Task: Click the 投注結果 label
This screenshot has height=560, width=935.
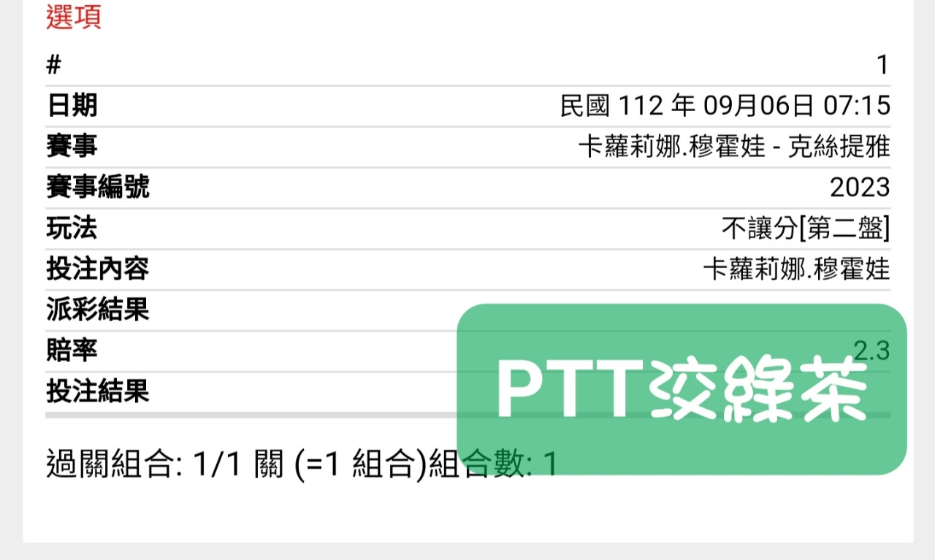Action: [x=97, y=392]
